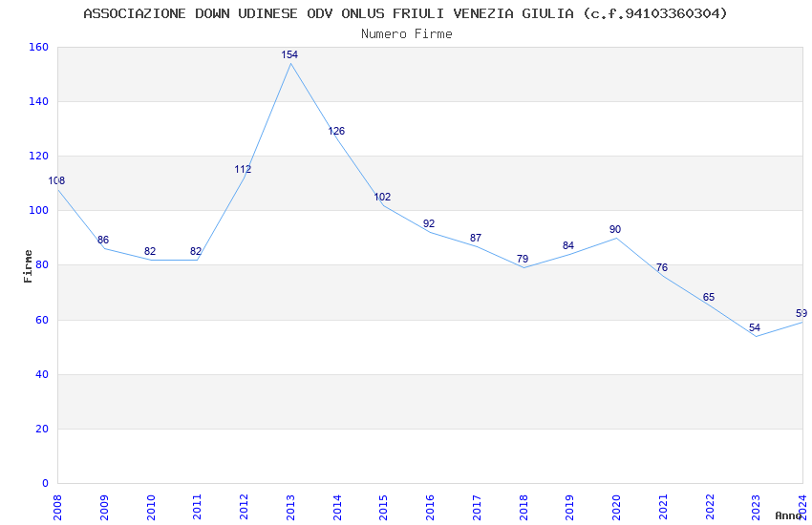
Task: Click the x-axis year 2023
Action: (x=756, y=508)
